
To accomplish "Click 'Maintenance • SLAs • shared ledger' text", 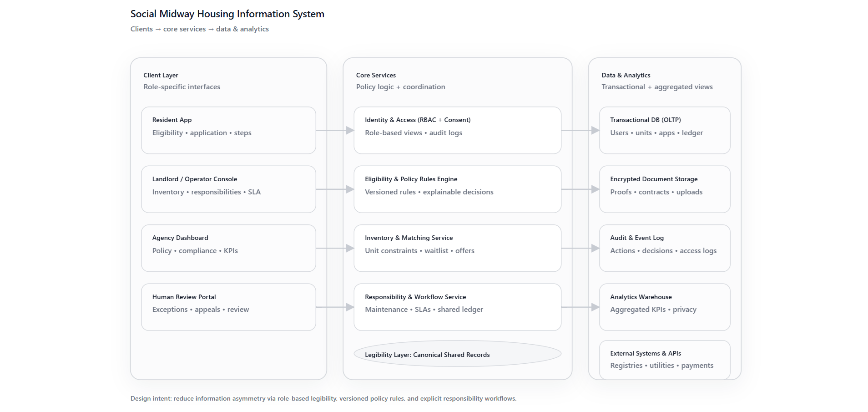I will pyautogui.click(x=424, y=310).
